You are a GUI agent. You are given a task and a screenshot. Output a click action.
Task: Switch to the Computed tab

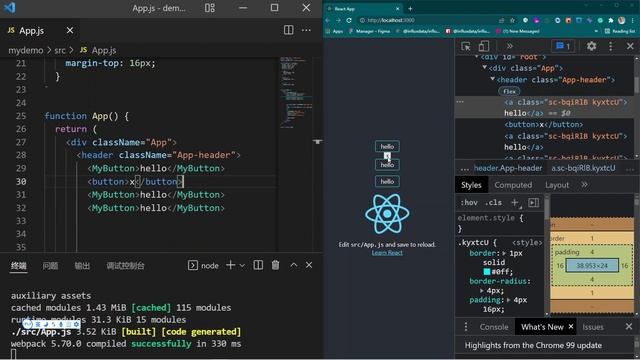click(513, 185)
